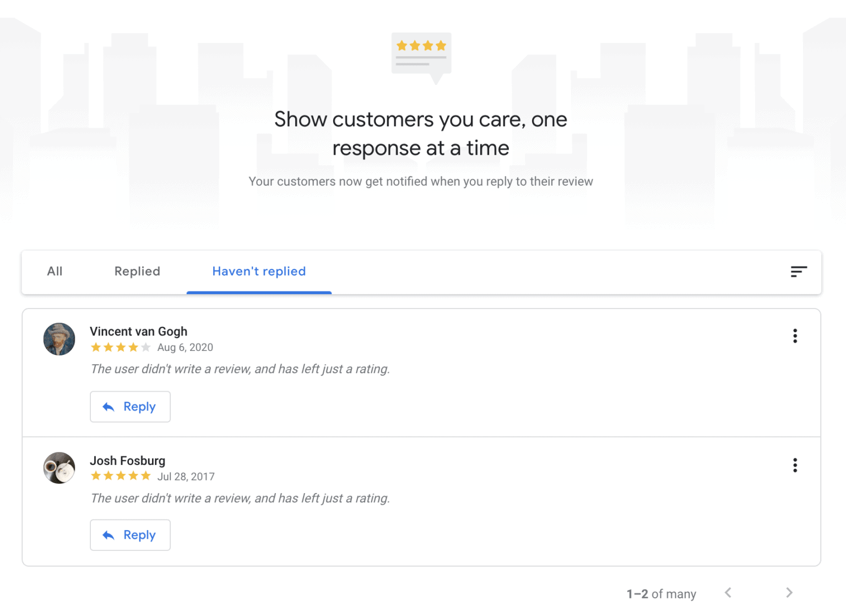Go to the previous page of reviews

(728, 593)
